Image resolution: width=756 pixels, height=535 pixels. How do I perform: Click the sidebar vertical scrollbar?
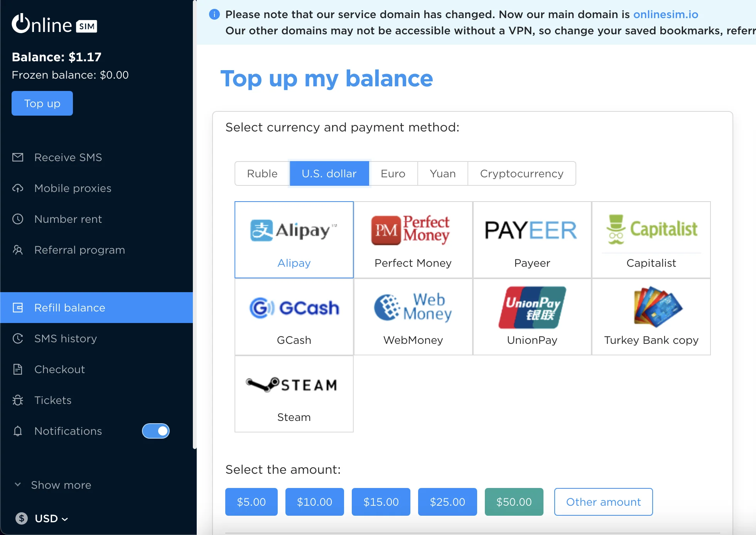tap(195, 224)
